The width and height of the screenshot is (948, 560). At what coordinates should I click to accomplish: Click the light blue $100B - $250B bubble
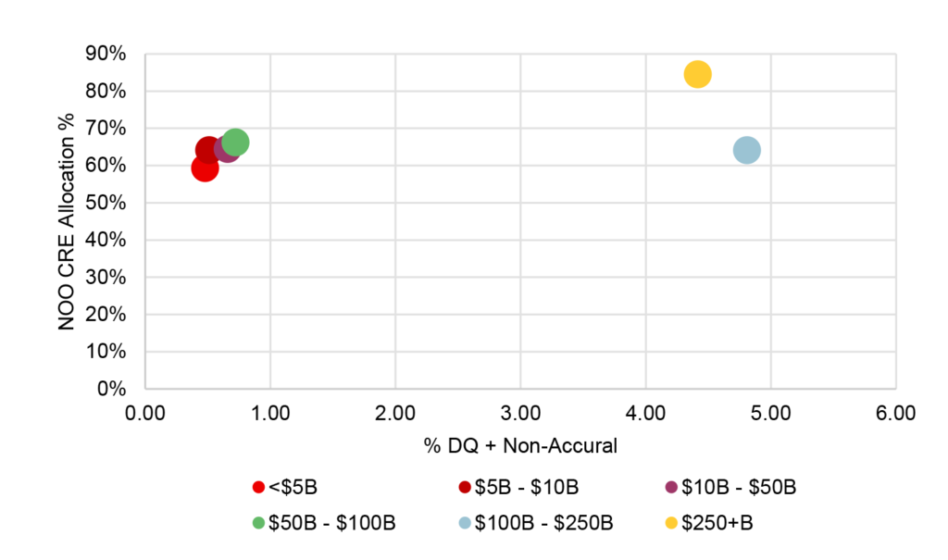(747, 150)
